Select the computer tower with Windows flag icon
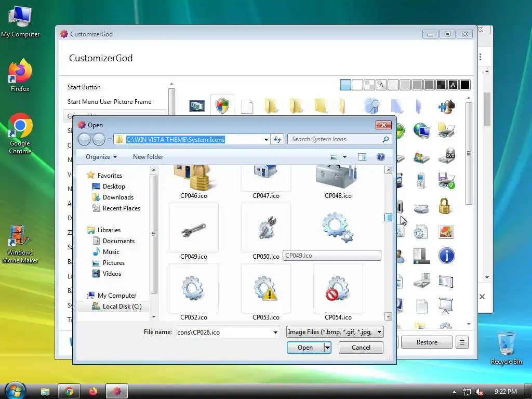This screenshot has width=532, height=399. coord(421,256)
